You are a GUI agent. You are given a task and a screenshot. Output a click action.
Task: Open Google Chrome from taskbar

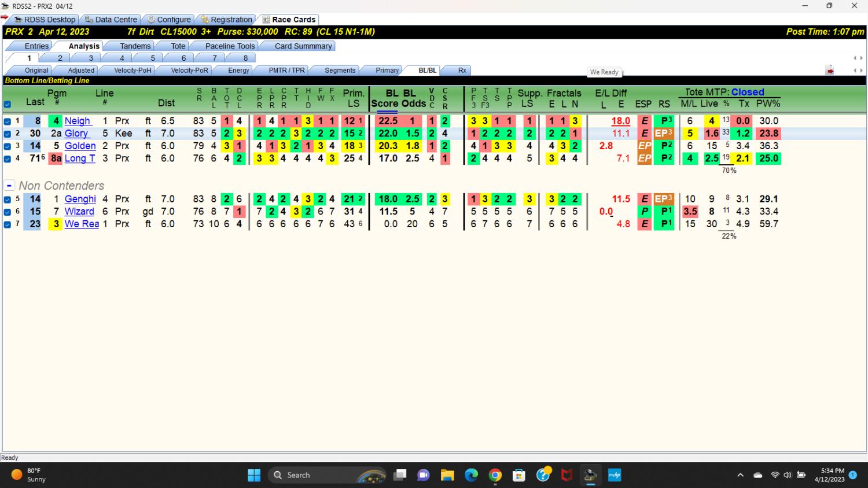[495, 475]
